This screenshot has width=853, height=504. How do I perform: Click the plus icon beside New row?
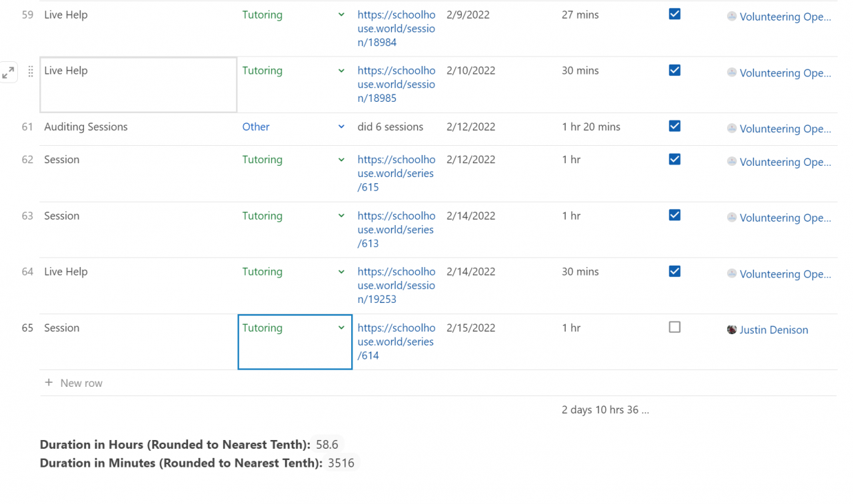[49, 383]
